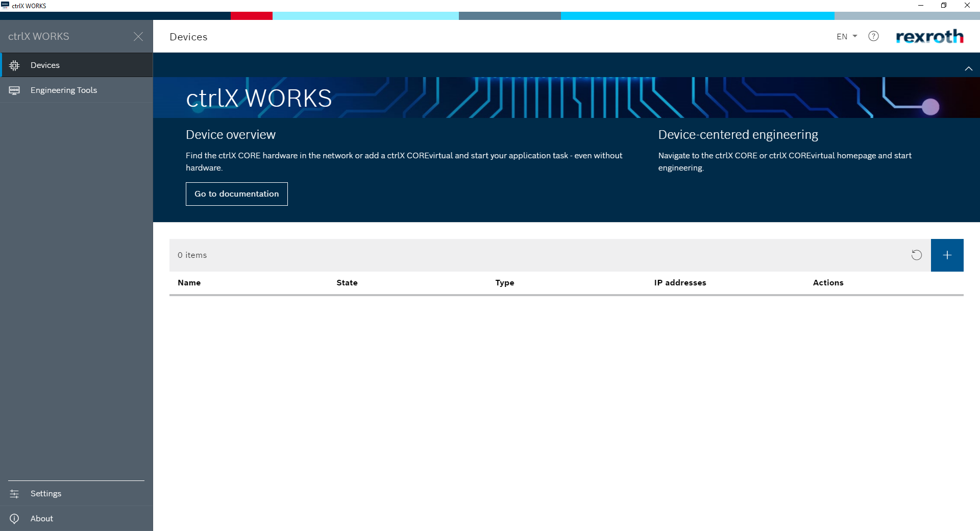
Task: Open the Devices section in sidebar
Action: pos(77,65)
